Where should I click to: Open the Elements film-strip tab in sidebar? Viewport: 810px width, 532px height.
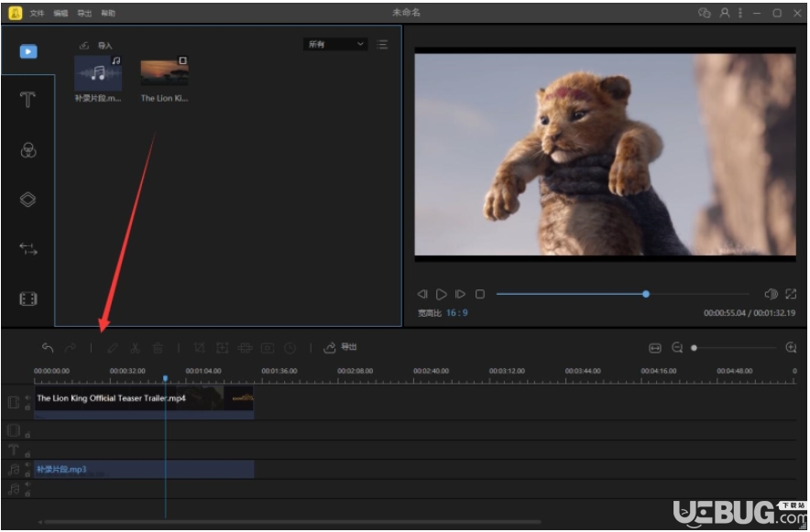pyautogui.click(x=27, y=299)
